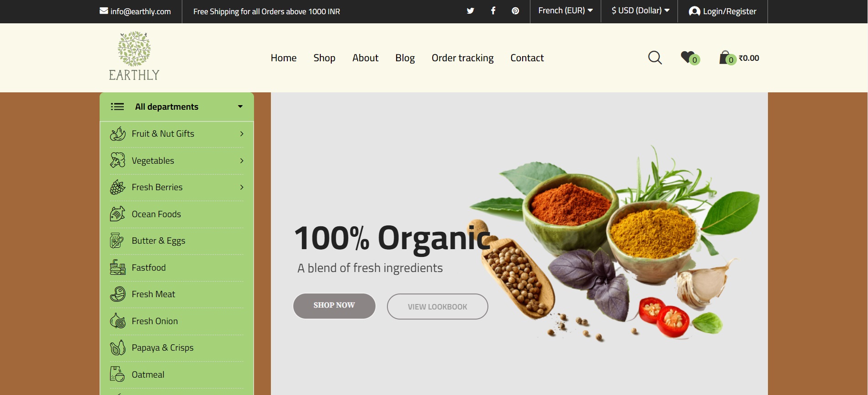
Task: Click the SHOP NOW button
Action: [334, 305]
